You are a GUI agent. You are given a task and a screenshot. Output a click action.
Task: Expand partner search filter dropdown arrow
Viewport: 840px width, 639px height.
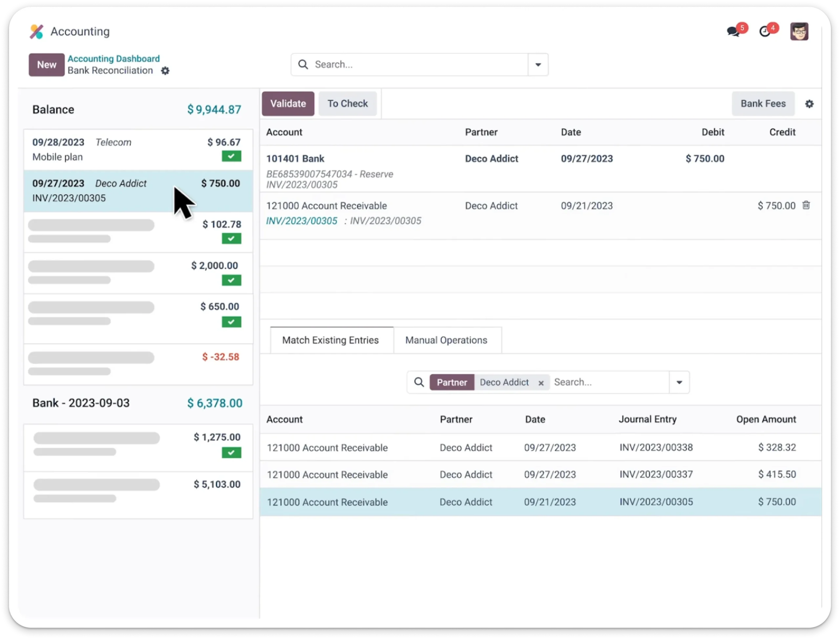[x=679, y=382]
